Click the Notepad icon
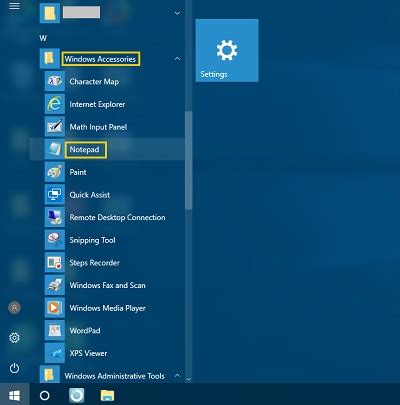 (55, 149)
